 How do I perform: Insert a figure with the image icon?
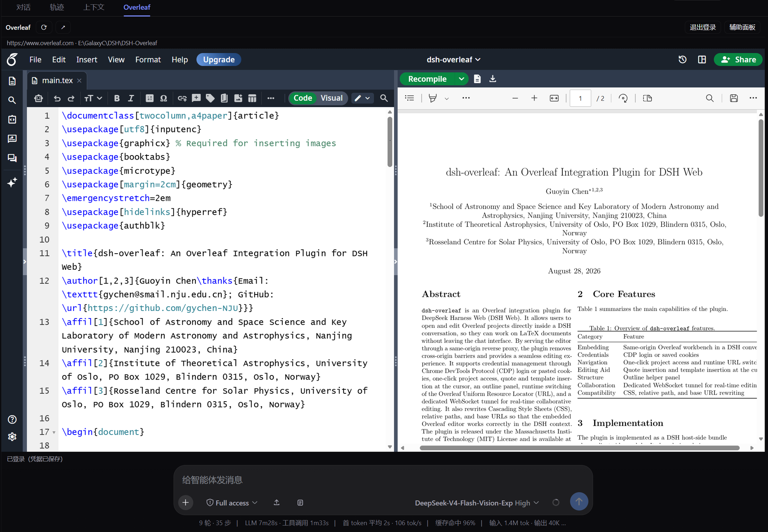[x=238, y=98]
